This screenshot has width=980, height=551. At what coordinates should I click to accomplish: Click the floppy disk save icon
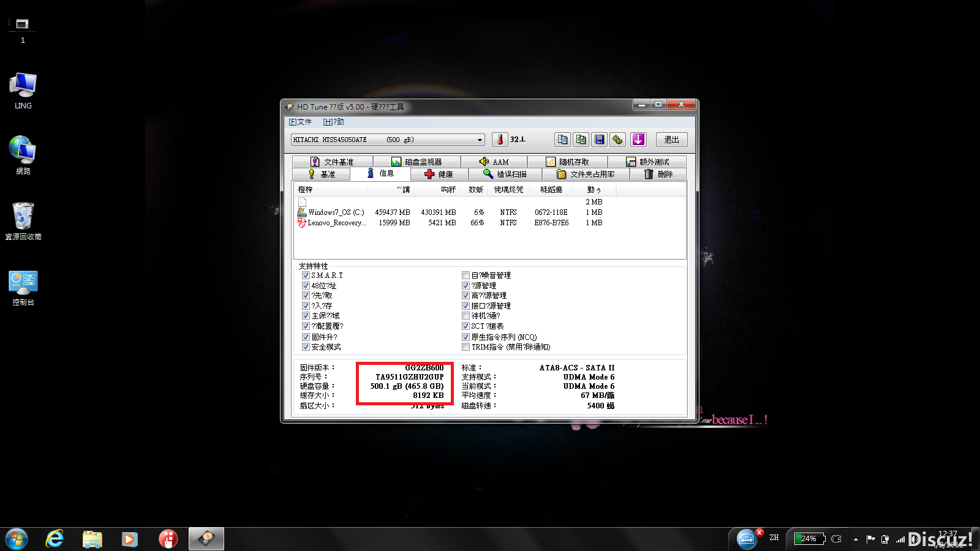[600, 140]
